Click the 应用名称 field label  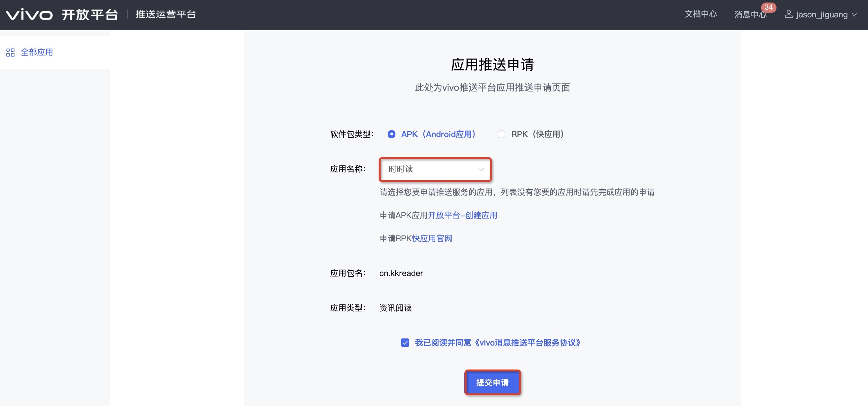pyautogui.click(x=348, y=169)
